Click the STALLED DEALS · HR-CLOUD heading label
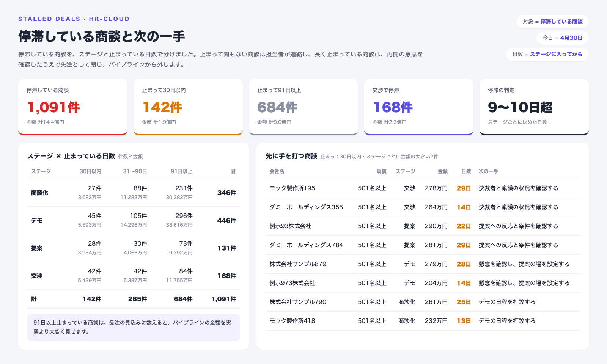This screenshot has width=607, height=364. tap(74, 19)
